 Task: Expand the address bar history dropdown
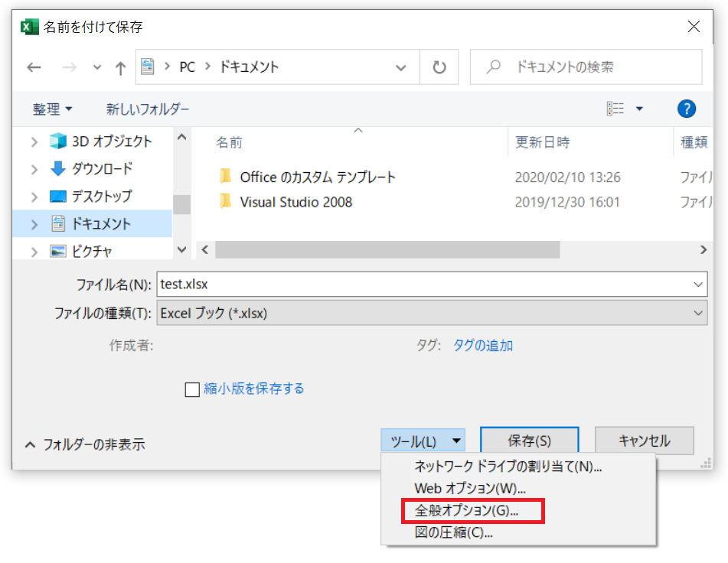[400, 68]
